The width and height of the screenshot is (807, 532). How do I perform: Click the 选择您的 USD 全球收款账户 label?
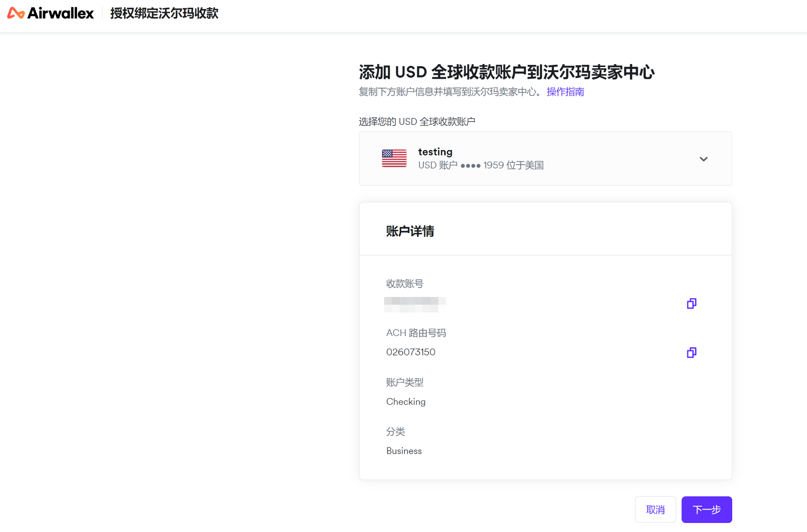point(417,122)
